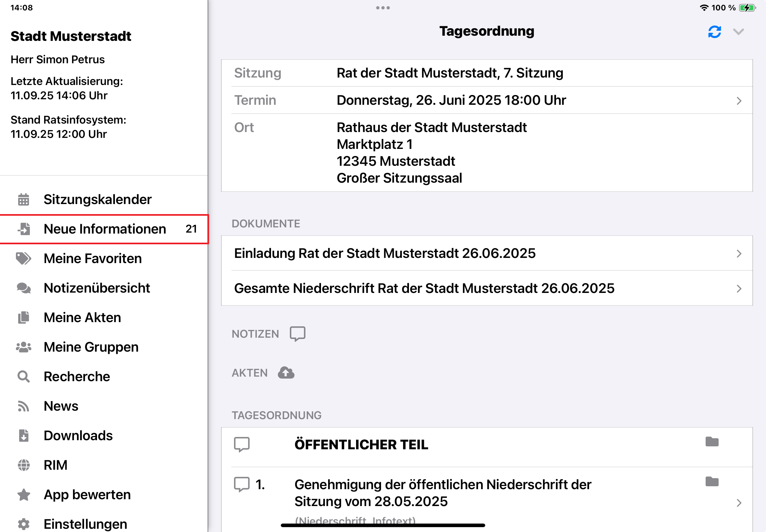The image size is (766, 532).
Task: Select the Downloads menu entry
Action: [x=78, y=435]
